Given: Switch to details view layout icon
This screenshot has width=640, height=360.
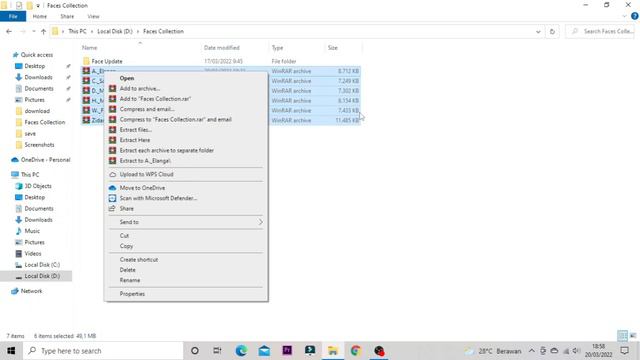Looking at the screenshot, I should 622,336.
